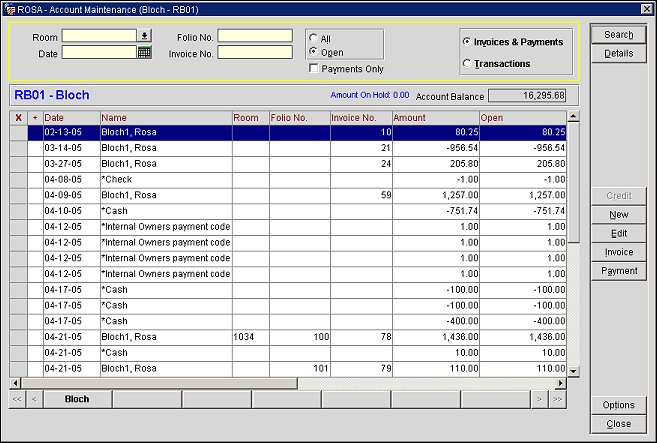Select Invoices & Payments view option
The height and width of the screenshot is (443, 657).
click(x=468, y=42)
